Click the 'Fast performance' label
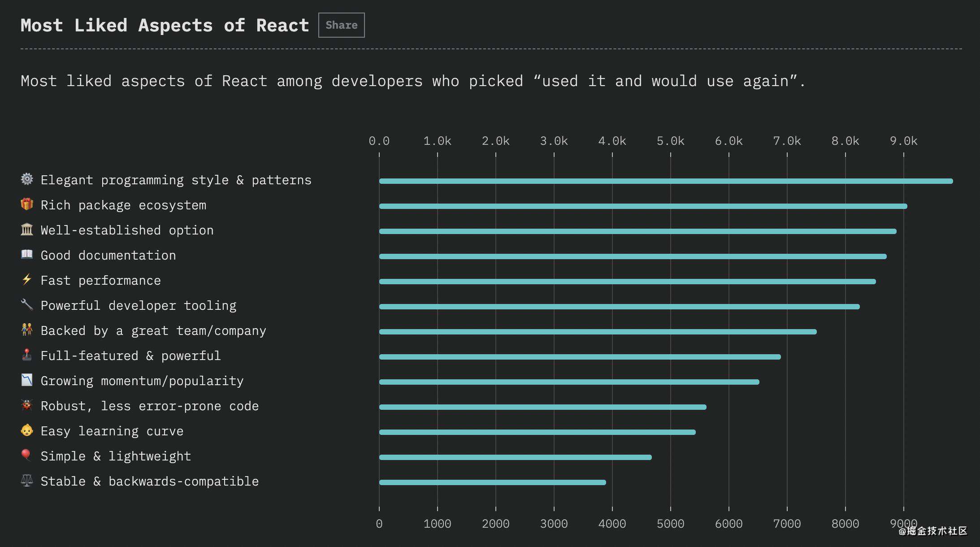 point(100,281)
